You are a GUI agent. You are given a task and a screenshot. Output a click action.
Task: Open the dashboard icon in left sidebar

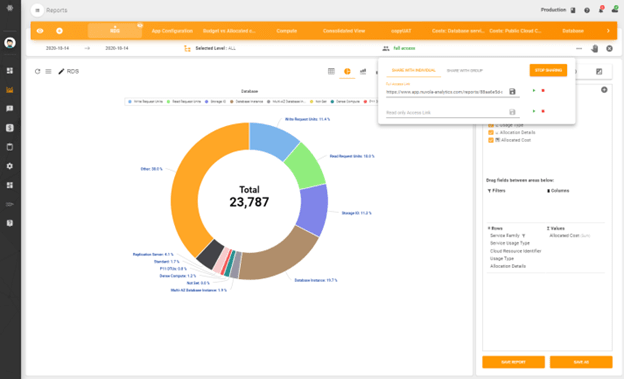(x=10, y=71)
